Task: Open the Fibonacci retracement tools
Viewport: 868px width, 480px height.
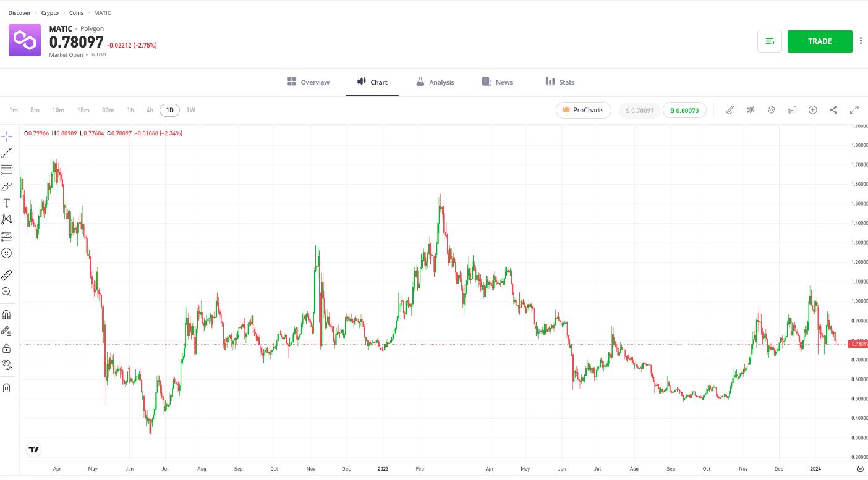Action: coord(7,169)
